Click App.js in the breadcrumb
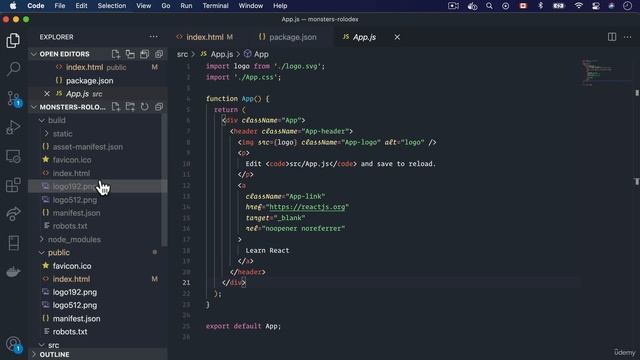The height and width of the screenshot is (360, 640). tap(222, 54)
